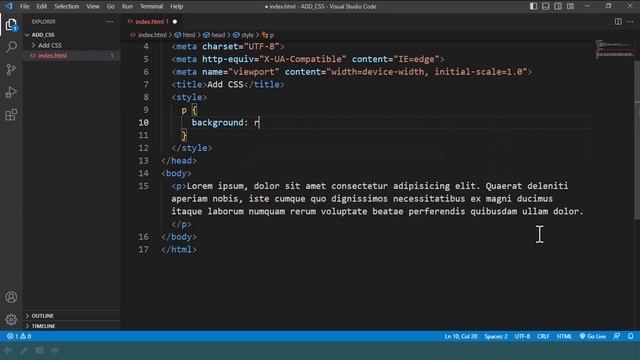The height and width of the screenshot is (360, 640).
Task: Click the unsaved dot on index.html tab
Action: tap(175, 22)
